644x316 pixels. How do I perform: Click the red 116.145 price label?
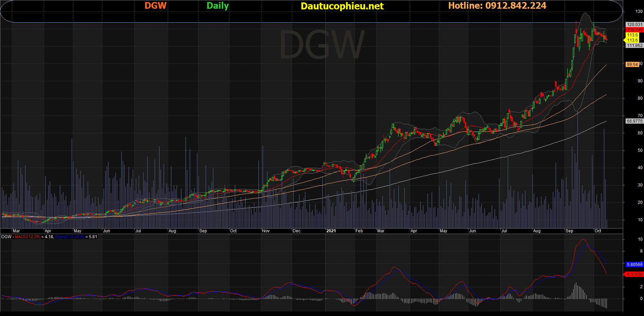click(635, 30)
